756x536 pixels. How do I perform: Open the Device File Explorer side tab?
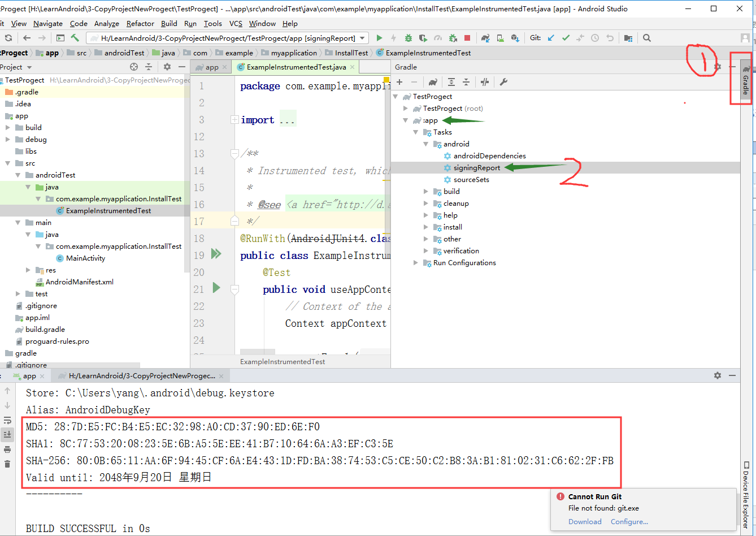746,495
